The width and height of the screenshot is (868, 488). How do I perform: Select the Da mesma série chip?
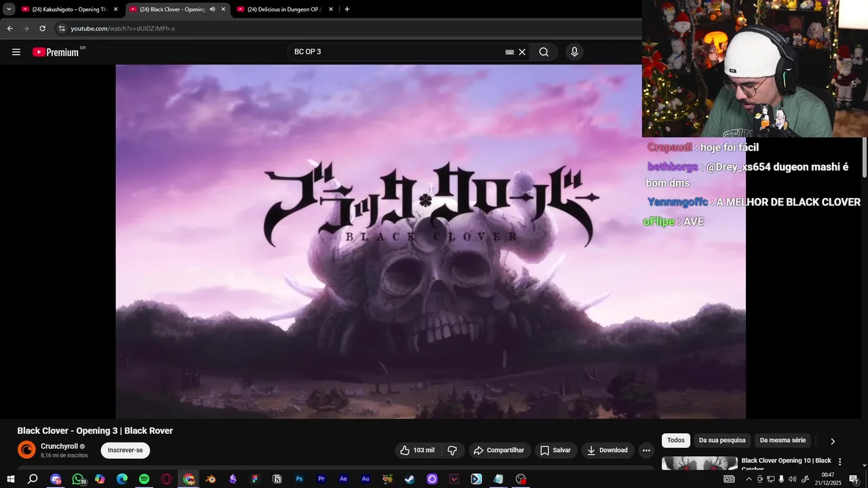(x=783, y=441)
